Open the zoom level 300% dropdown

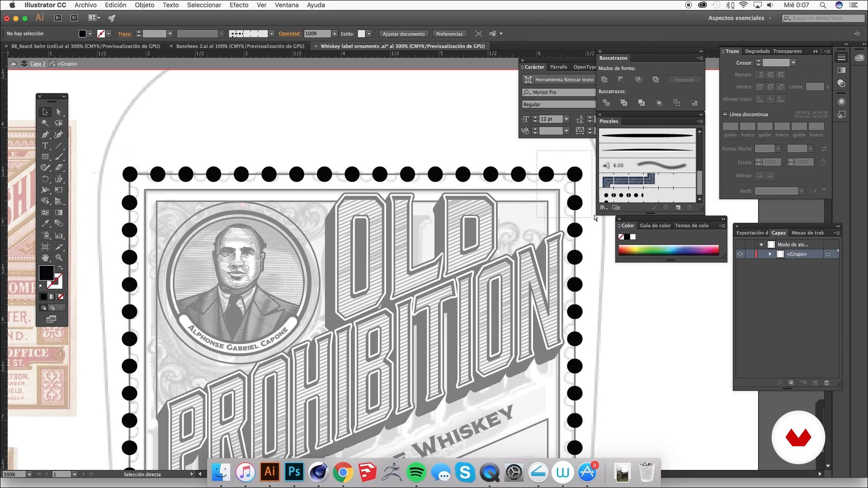coord(29,474)
